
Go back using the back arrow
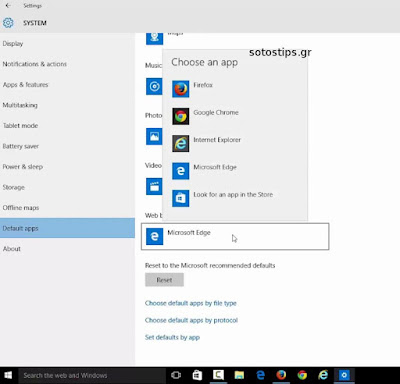click(x=8, y=6)
